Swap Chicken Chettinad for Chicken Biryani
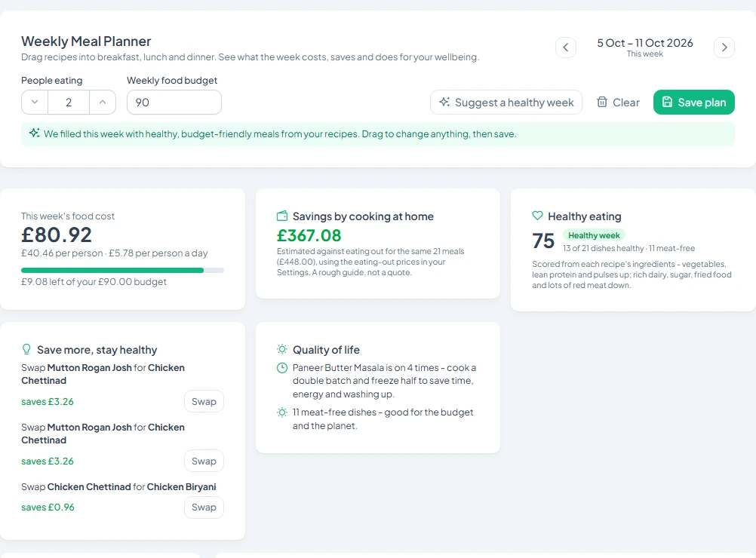The image size is (756, 558). point(204,507)
